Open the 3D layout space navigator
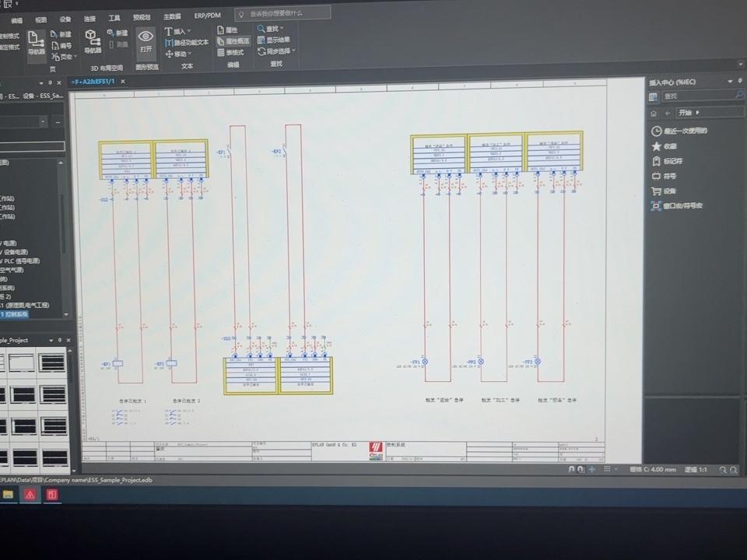This screenshot has width=747, height=560. coord(92,41)
